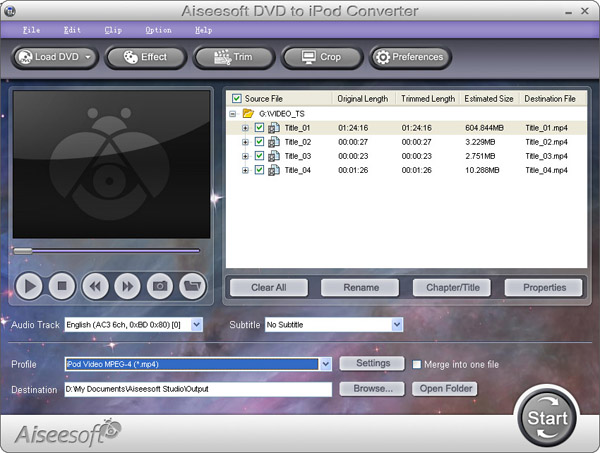Enable Merge into one file
This screenshot has height=453, width=600.
pos(416,365)
